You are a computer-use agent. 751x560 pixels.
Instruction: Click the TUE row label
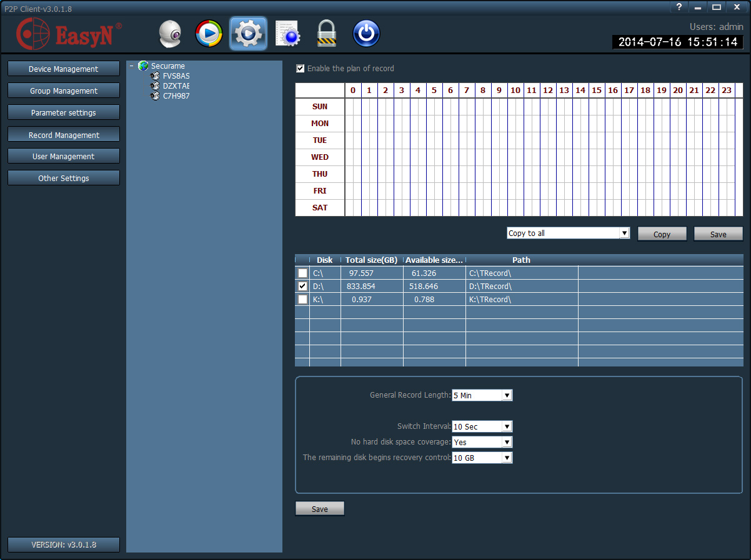(320, 140)
